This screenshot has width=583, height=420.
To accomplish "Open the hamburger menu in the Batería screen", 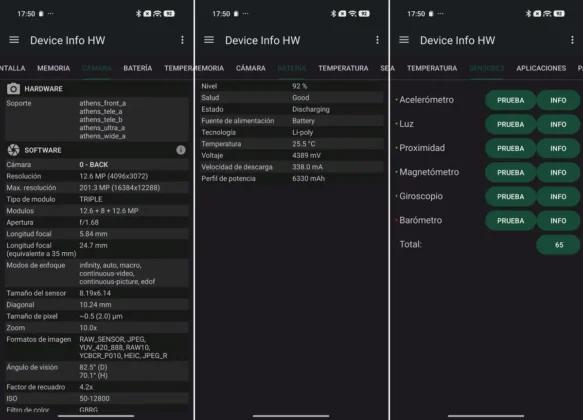I will [209, 40].
